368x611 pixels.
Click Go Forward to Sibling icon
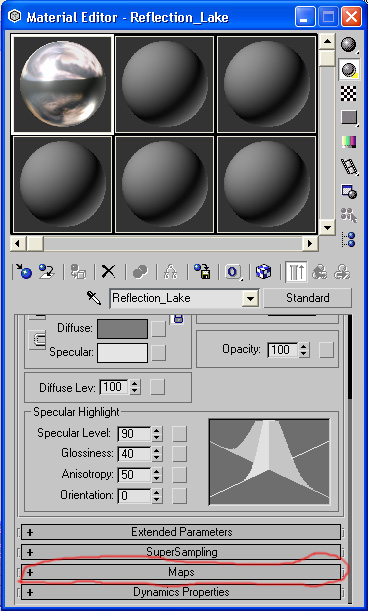click(x=342, y=272)
